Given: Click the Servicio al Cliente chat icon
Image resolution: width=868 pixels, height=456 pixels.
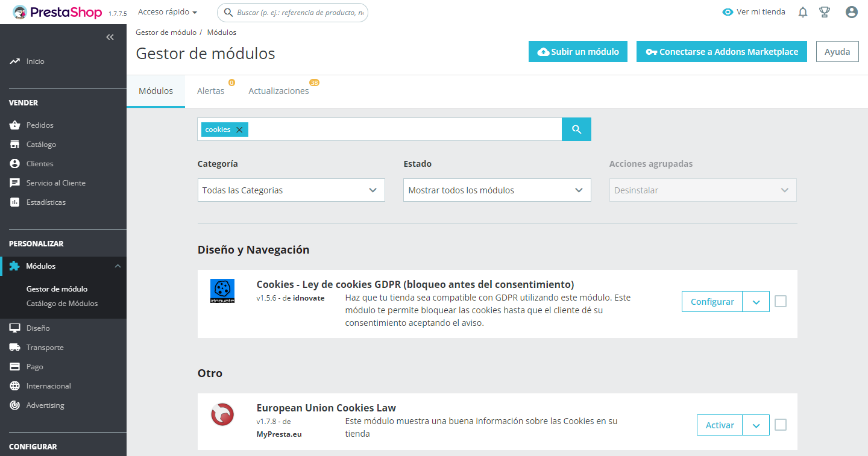Looking at the screenshot, I should (x=15, y=183).
